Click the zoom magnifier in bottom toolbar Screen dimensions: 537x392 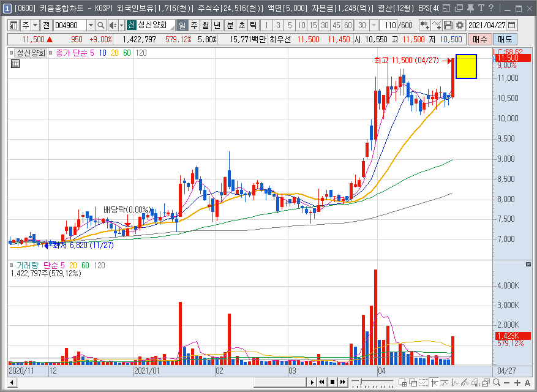click(497, 382)
